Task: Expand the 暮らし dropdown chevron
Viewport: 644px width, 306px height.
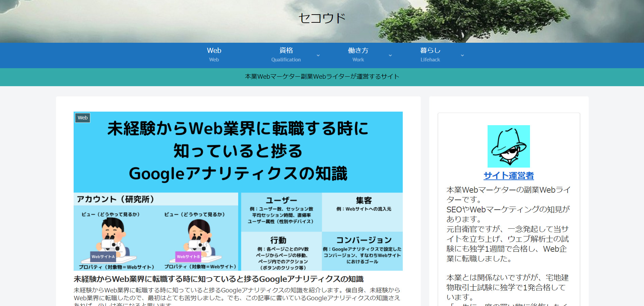Action: (462, 55)
